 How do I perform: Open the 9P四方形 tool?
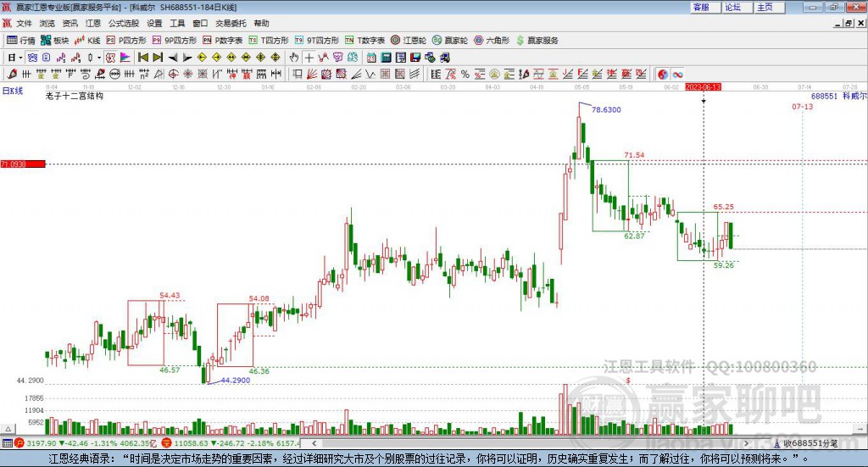coord(175,41)
